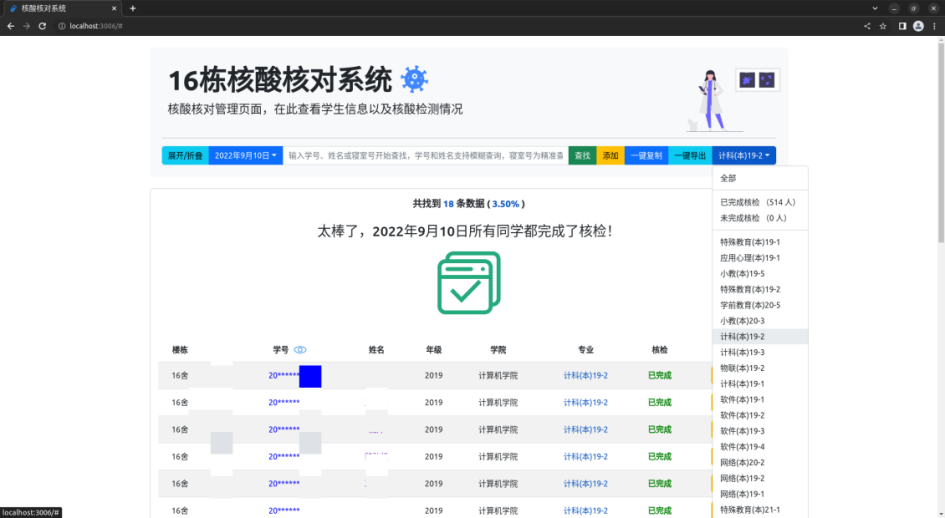Viewport: 945px width, 518px height.
Task: Choose 未完成核检 (0 人) in the dropdown
Action: (753, 217)
